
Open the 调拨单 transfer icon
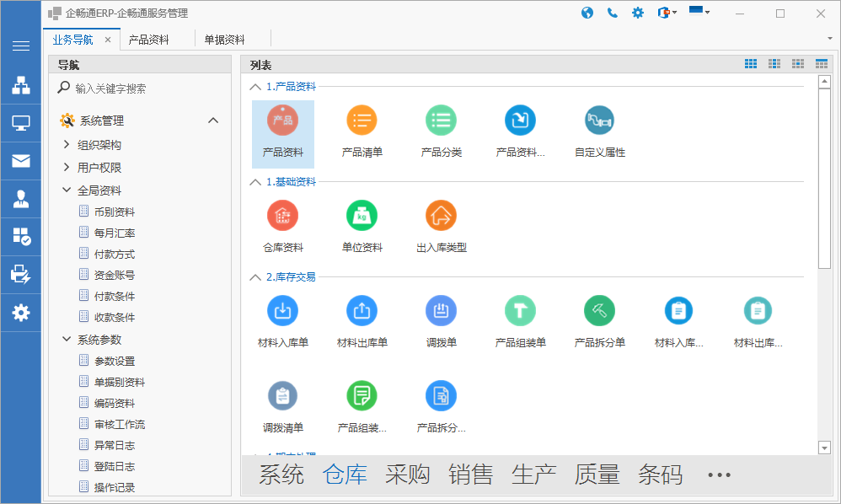point(441,310)
